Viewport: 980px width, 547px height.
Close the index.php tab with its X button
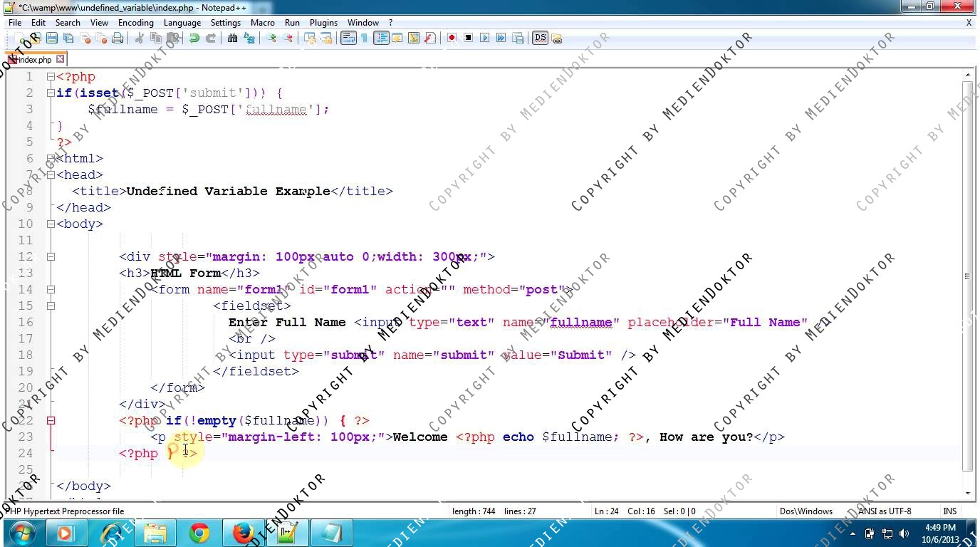[61, 59]
